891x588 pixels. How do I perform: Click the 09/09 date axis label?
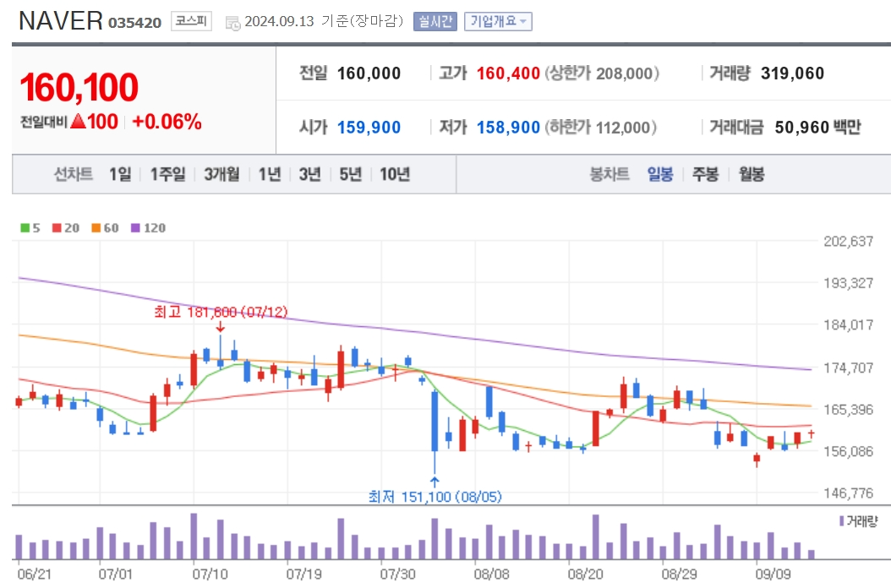[x=773, y=574]
